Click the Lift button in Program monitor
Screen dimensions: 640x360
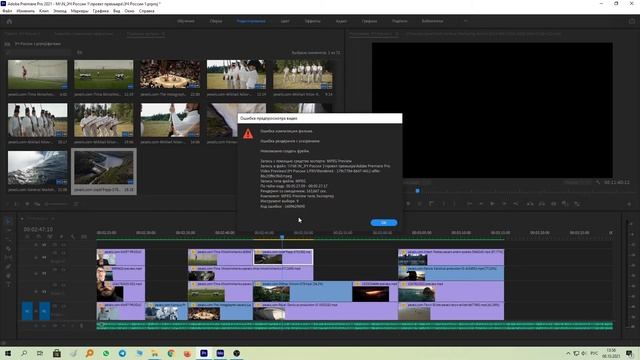(x=530, y=204)
